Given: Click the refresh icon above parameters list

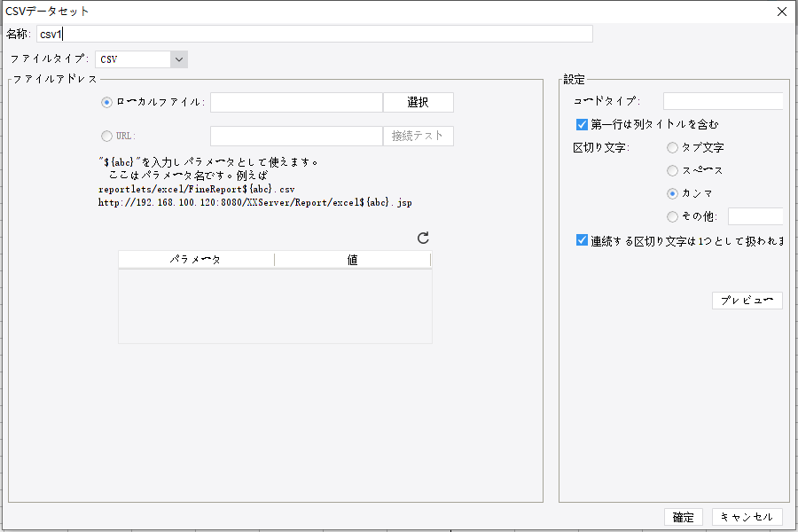Looking at the screenshot, I should point(424,238).
